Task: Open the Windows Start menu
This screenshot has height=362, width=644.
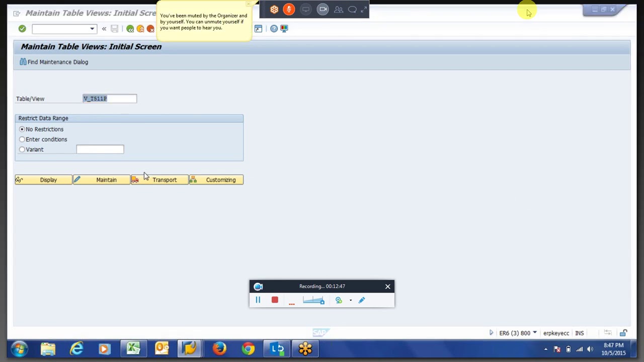Action: pos(19,348)
